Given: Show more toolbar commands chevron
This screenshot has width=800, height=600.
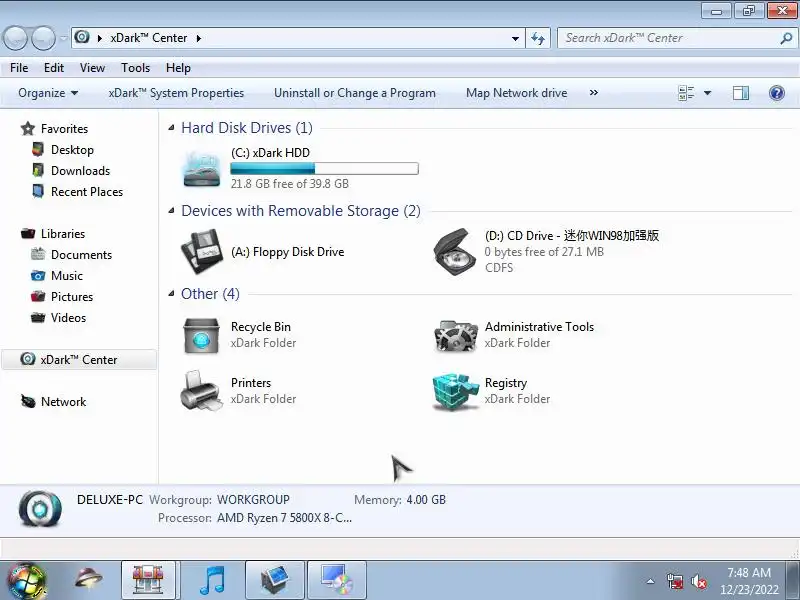Looking at the screenshot, I should tap(593, 93).
